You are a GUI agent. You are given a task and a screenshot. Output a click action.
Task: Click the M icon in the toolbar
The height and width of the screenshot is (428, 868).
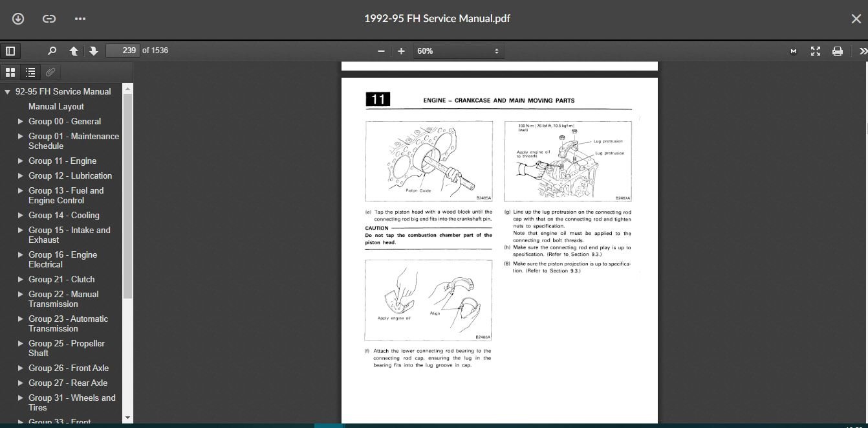point(794,51)
